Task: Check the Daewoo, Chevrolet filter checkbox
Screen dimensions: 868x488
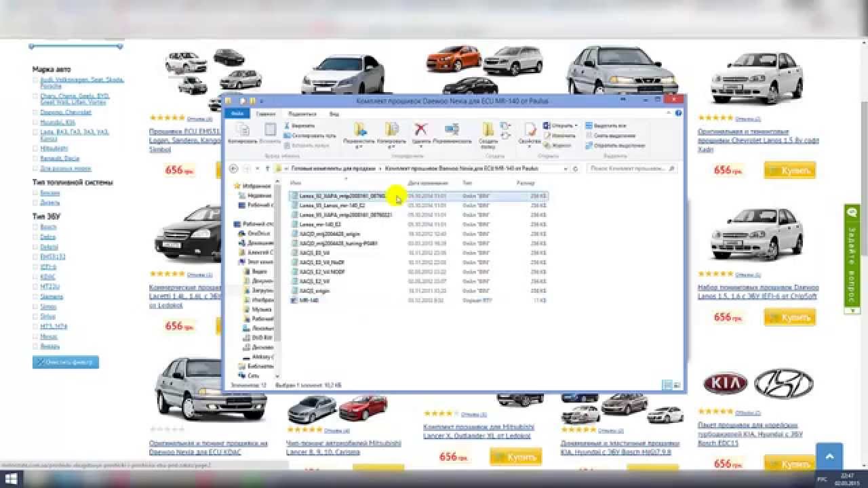Action: pyautogui.click(x=35, y=112)
